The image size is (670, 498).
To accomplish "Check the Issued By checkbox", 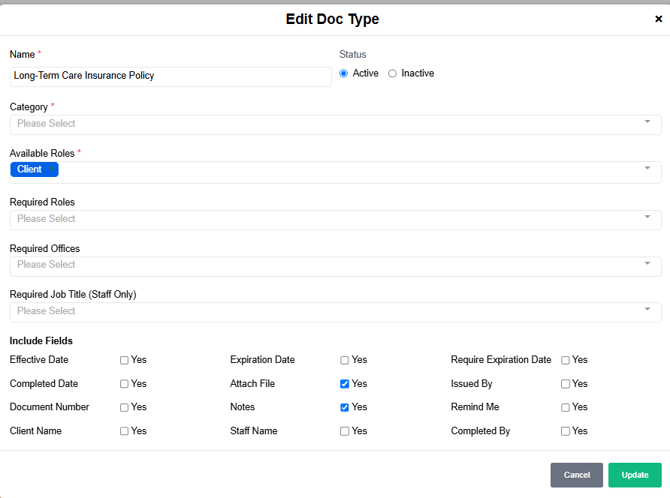I will (x=565, y=384).
